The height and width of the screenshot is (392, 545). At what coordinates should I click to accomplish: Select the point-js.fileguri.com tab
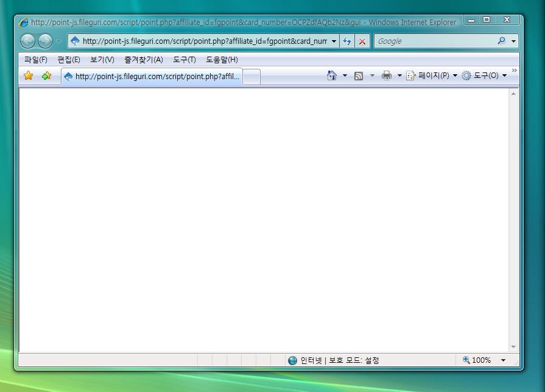tap(152, 77)
